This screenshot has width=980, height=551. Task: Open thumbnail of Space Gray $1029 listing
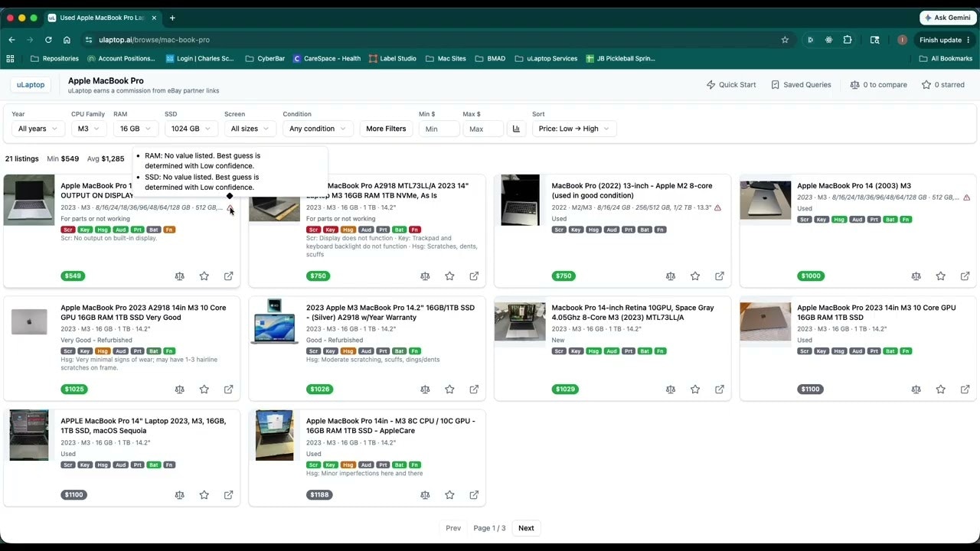pyautogui.click(x=520, y=321)
